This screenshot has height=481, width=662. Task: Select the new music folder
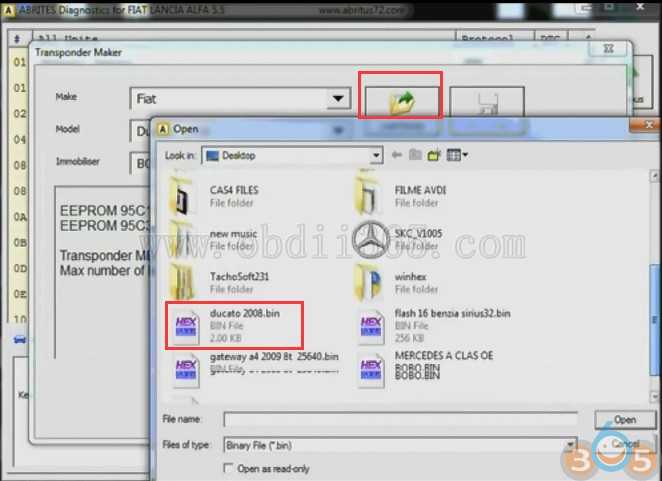click(214, 239)
